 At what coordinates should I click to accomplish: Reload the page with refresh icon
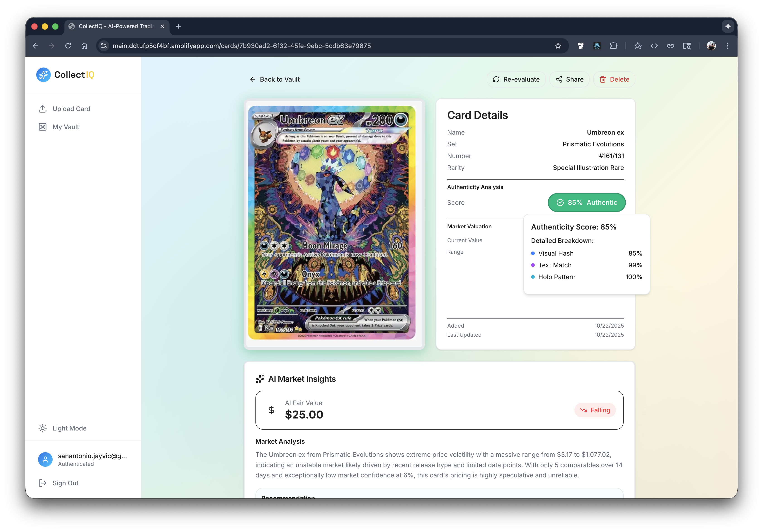click(68, 46)
